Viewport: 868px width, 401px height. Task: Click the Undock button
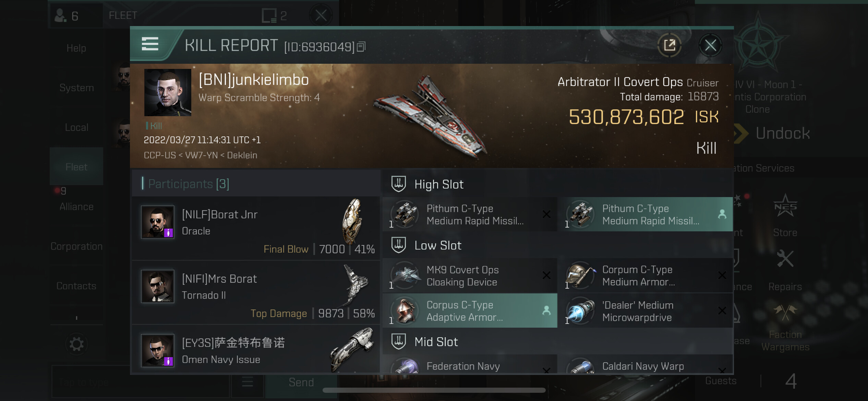point(773,133)
